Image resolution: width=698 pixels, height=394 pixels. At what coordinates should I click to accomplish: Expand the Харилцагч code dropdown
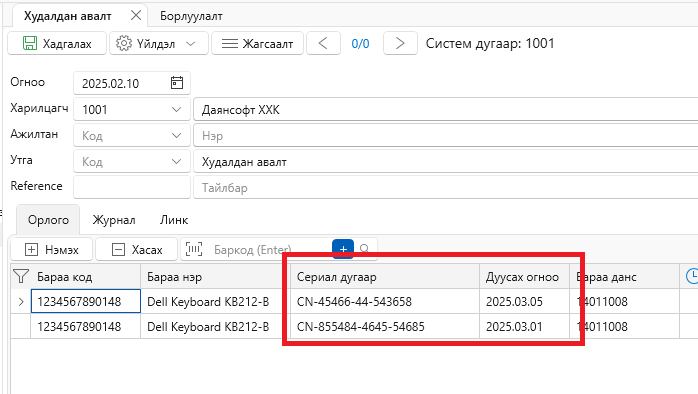tap(177, 110)
